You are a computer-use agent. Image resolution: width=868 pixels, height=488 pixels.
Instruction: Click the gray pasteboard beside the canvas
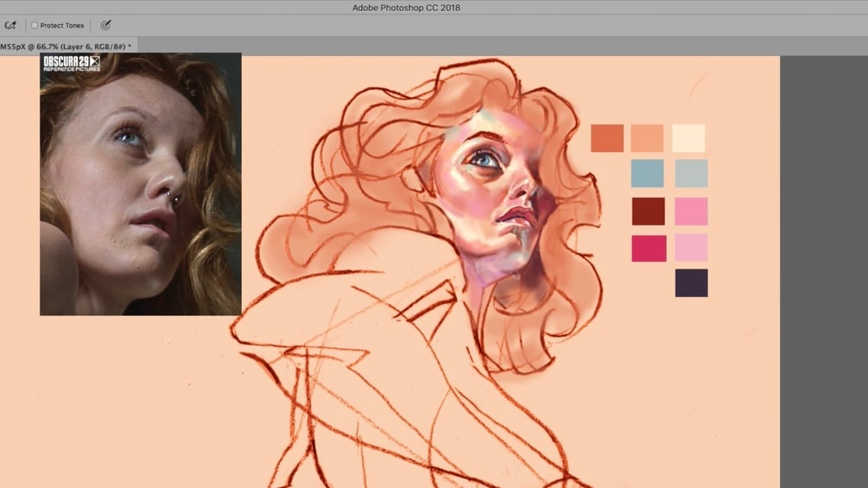pos(824,271)
